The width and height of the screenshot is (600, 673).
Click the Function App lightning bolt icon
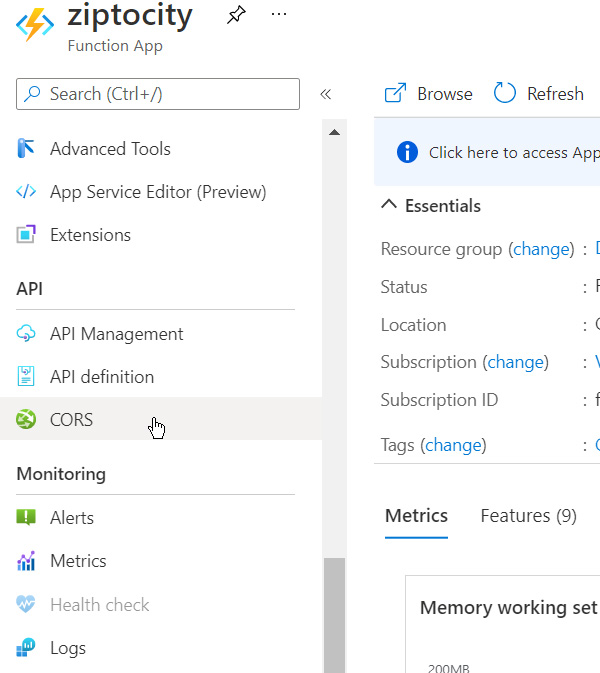click(x=35, y=25)
